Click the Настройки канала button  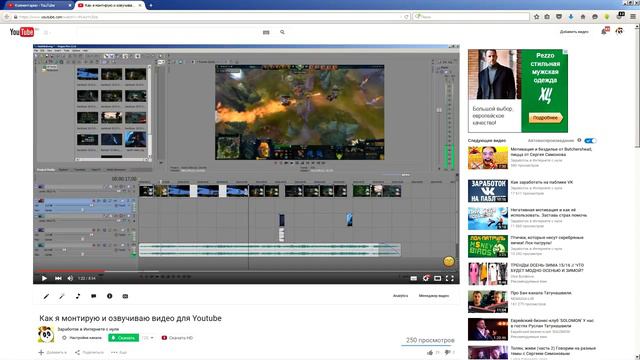click(x=81, y=338)
